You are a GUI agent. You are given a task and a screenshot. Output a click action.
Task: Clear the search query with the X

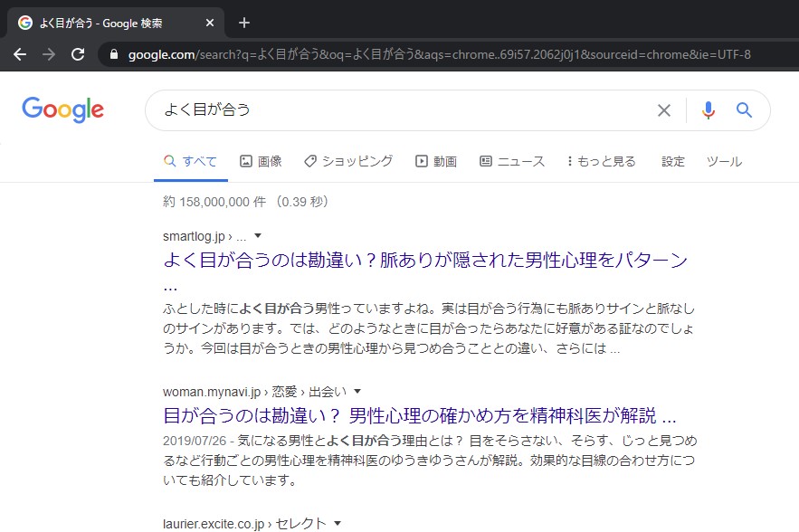pyautogui.click(x=664, y=109)
